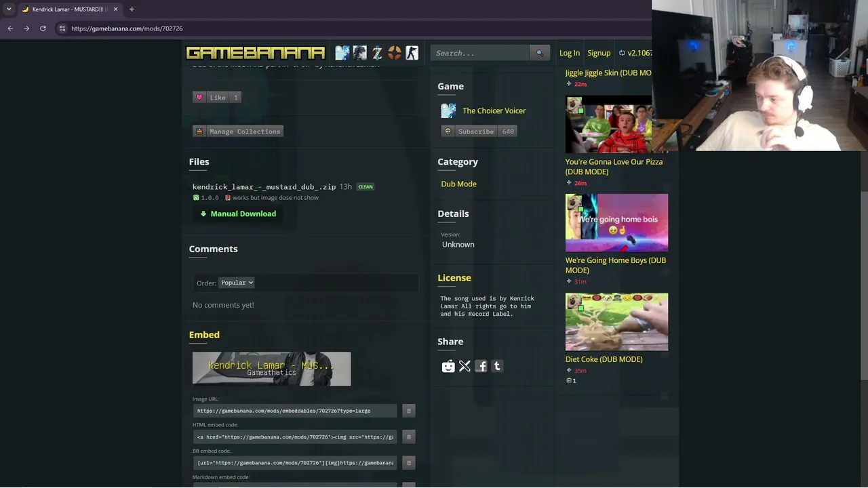The width and height of the screenshot is (868, 488).
Task: Click the kendrick_lamar_-_mustard_dub_.zip file name
Action: click(x=264, y=186)
